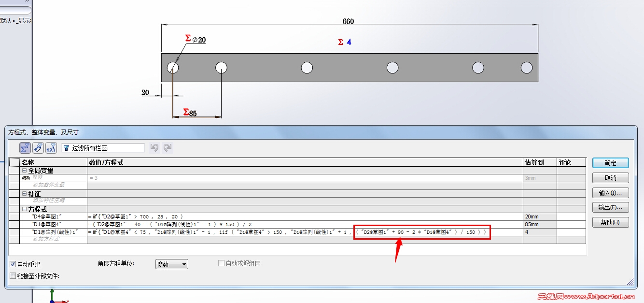
Task: Click the Undo arrow in the equations dialog
Action: [x=154, y=148]
